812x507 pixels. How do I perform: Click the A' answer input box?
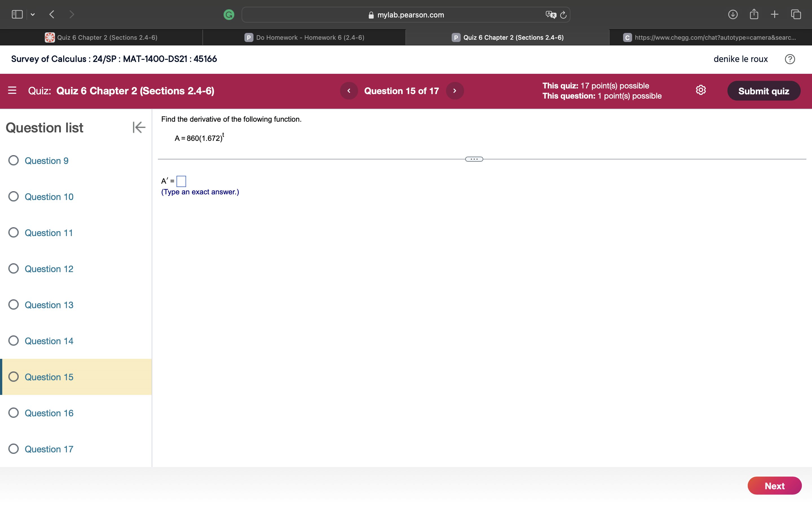[x=181, y=181]
